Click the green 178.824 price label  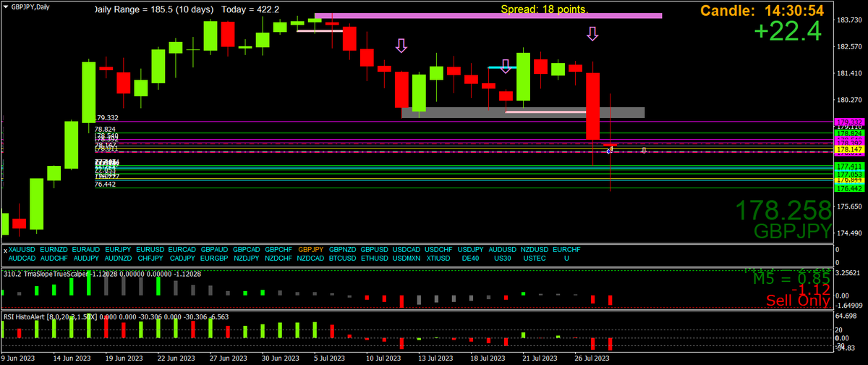coord(849,134)
